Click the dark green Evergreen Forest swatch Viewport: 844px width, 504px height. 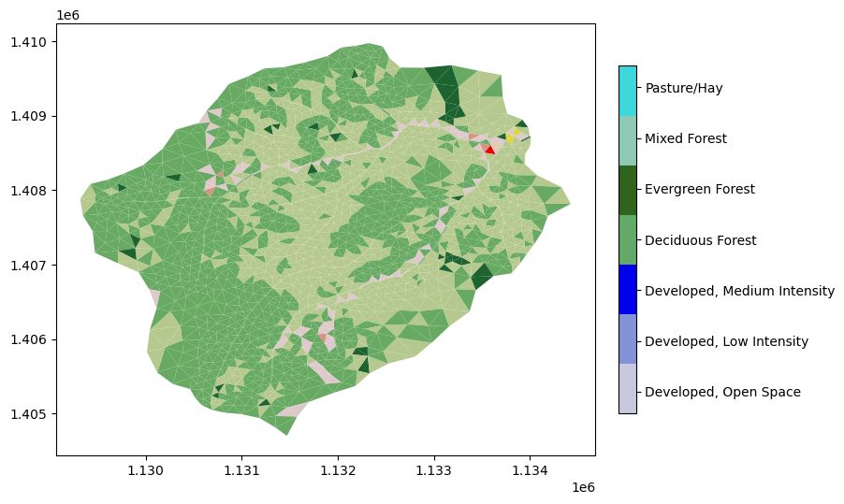[x=627, y=190]
